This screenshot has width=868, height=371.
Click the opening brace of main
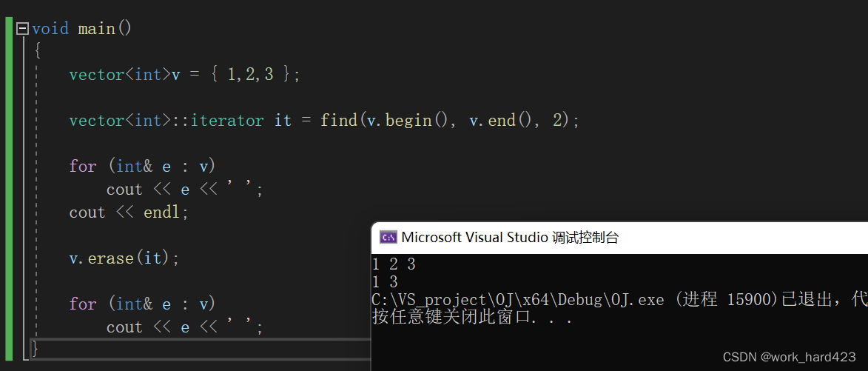click(37, 52)
